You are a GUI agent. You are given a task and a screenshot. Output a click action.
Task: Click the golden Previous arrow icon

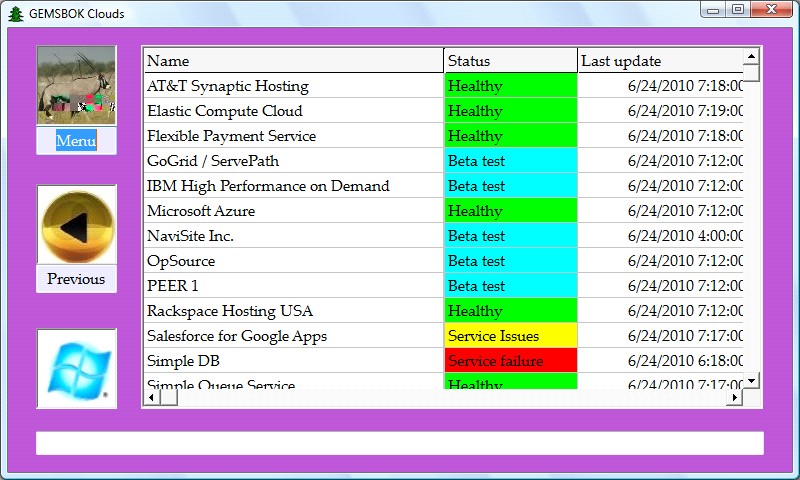click(x=76, y=226)
